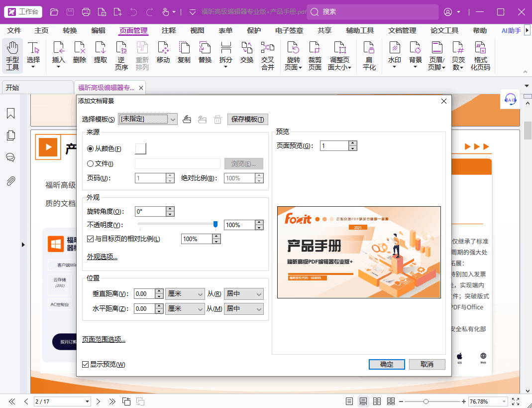Click the background color swatch
The width and height of the screenshot is (532, 408).
(140, 149)
